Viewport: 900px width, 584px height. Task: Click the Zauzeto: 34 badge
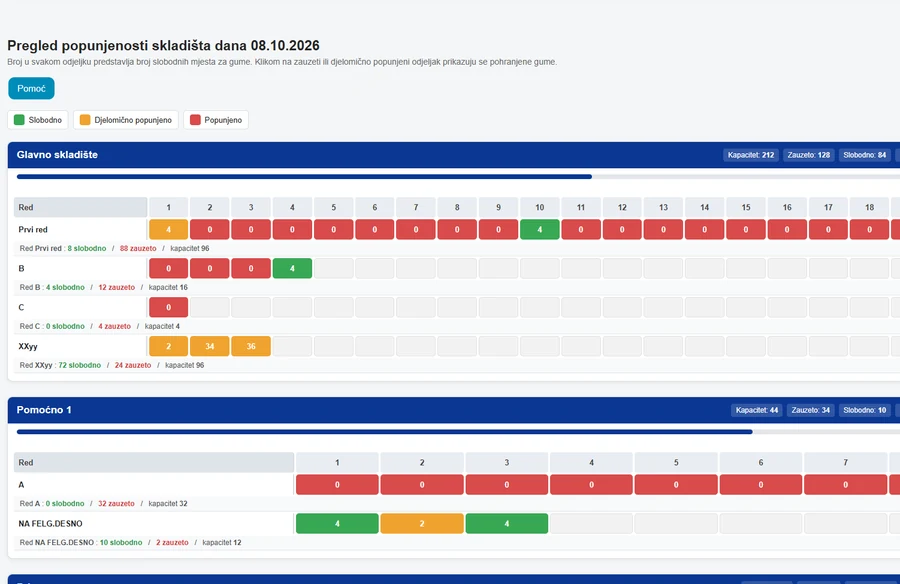pos(810,410)
